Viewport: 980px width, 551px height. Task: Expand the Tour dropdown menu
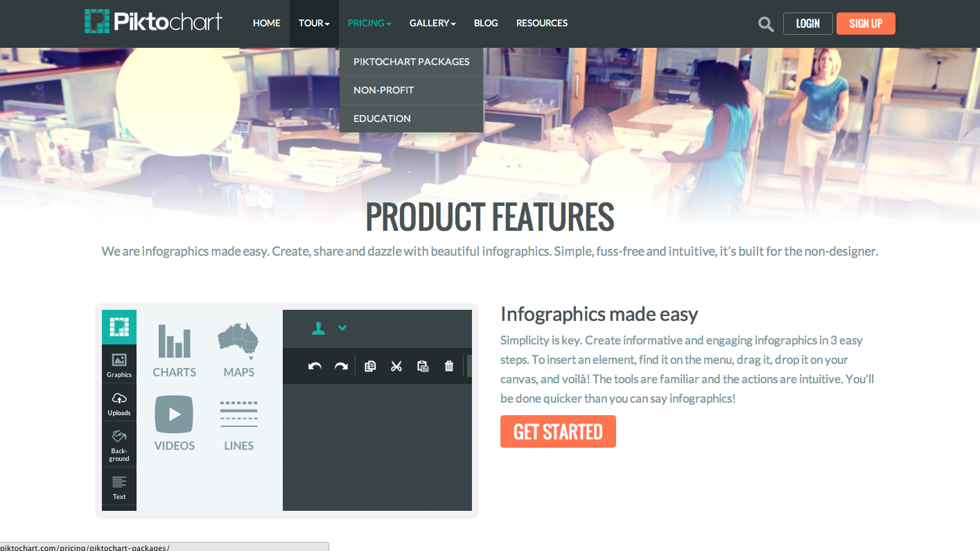tap(314, 23)
